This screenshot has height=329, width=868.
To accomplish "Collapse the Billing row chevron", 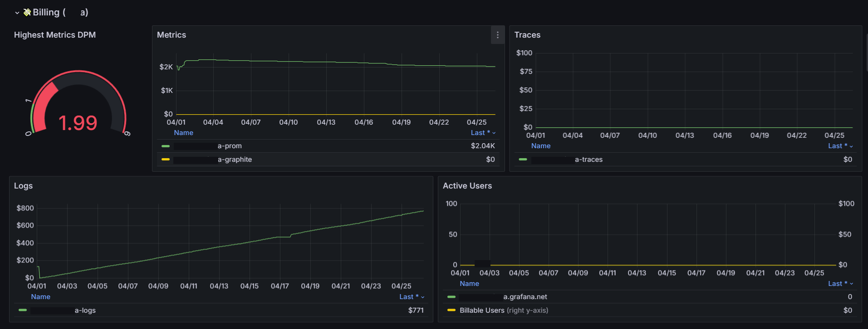I will click(17, 13).
